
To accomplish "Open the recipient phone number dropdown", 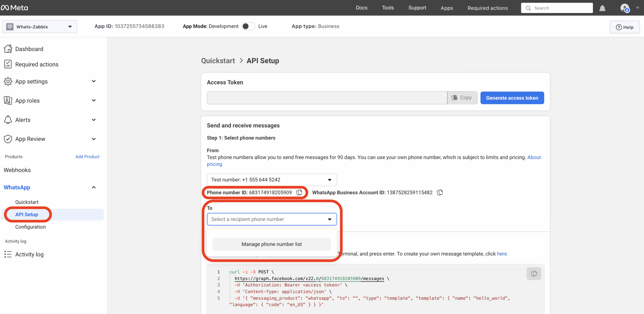I will tap(272, 219).
